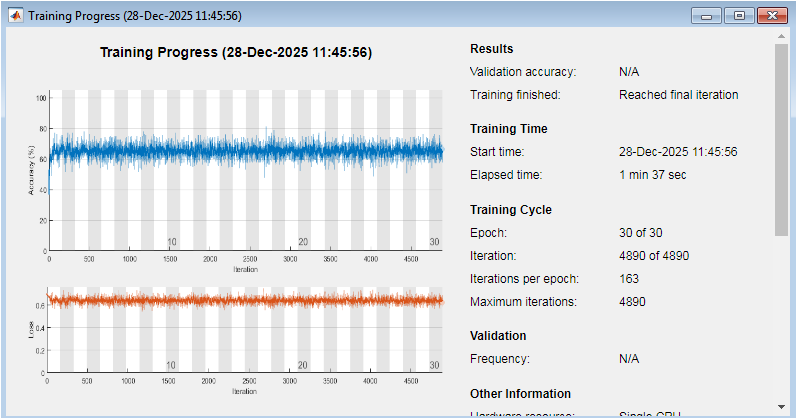Viewport: 797px width, 419px height.
Task: Click the scrollbar down arrow on the right
Action: 781,405
